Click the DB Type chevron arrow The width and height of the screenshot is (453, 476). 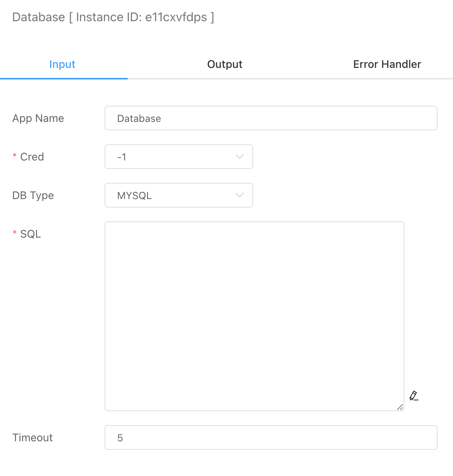[240, 195]
